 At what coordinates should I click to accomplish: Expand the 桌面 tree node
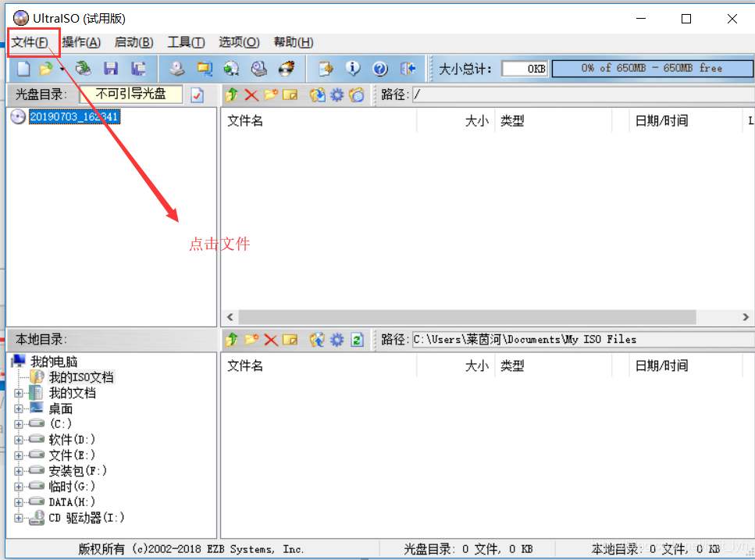[19, 408]
